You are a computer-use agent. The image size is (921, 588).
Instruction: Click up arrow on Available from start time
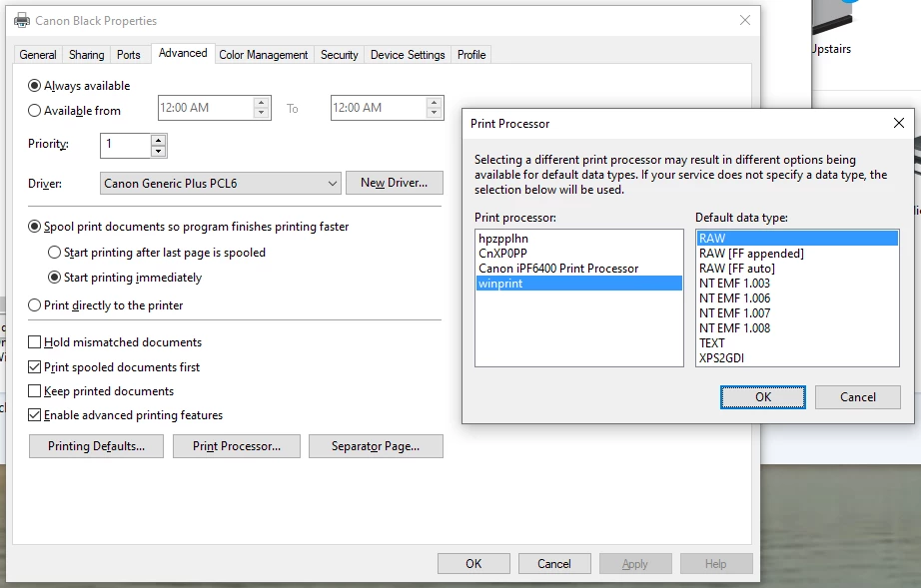pos(262,103)
